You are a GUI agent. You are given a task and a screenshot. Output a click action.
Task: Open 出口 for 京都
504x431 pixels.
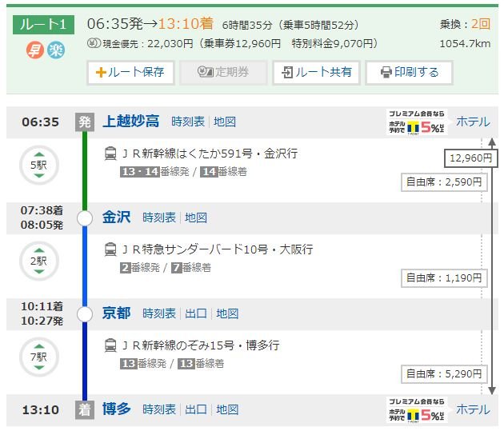coord(196,313)
